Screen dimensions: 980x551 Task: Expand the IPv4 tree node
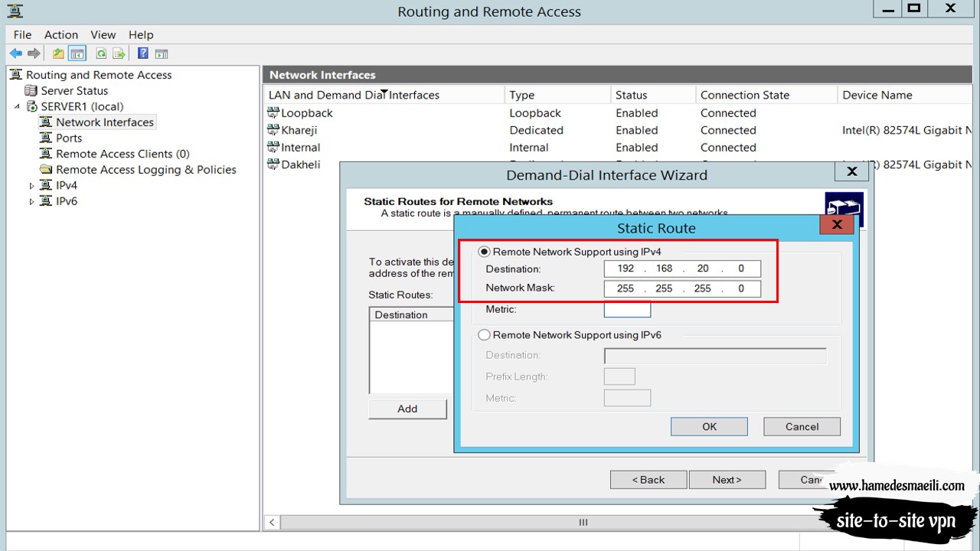coord(31,186)
